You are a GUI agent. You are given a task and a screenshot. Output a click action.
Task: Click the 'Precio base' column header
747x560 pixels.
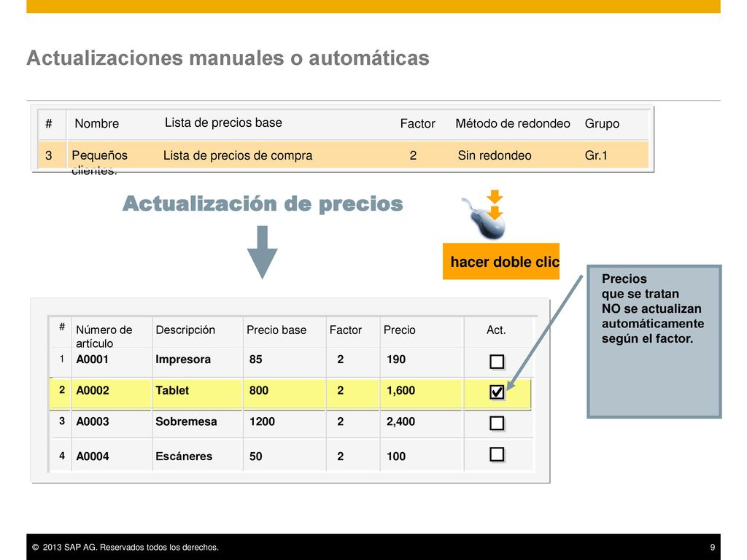click(276, 330)
